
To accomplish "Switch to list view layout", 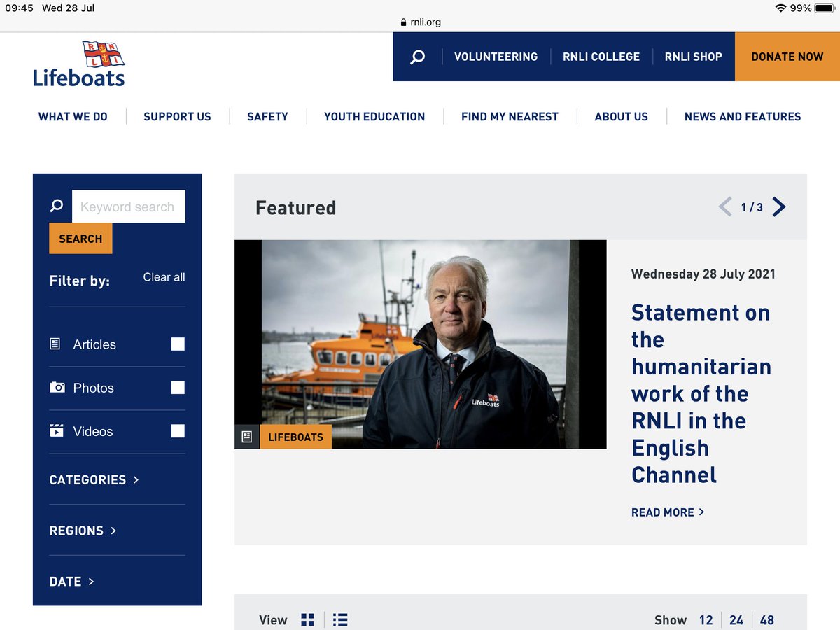I will tap(340, 619).
